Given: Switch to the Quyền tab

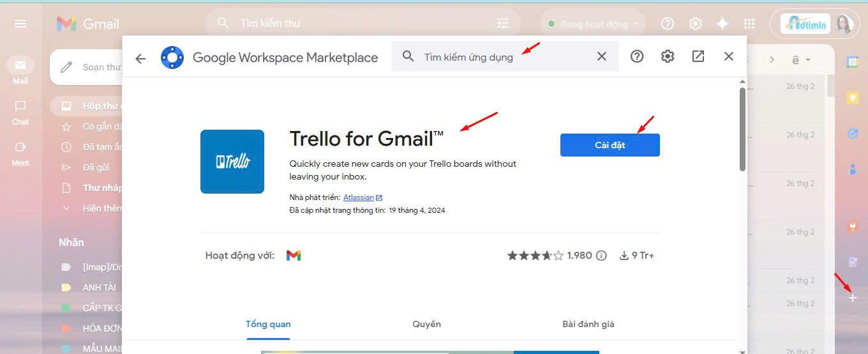Looking at the screenshot, I should coord(426,324).
